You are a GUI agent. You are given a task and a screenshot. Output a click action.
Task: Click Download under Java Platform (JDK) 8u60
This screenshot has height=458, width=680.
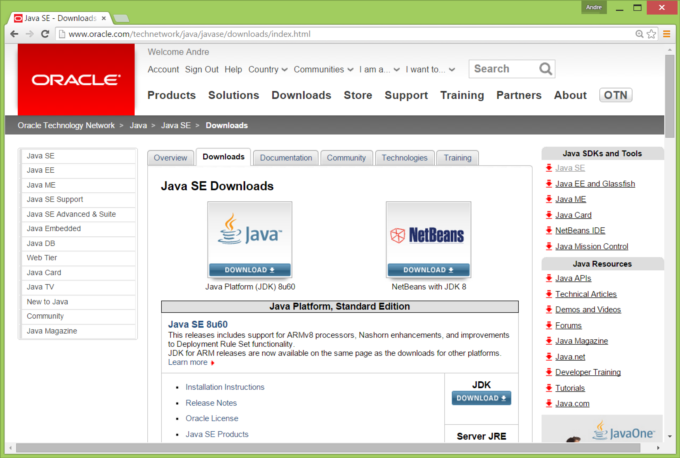[x=250, y=270]
